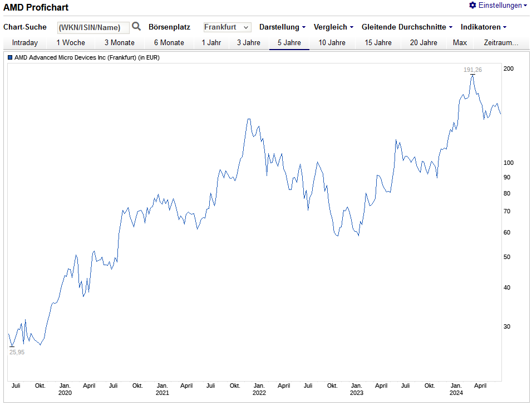
Task: Click the 100 axis value
Action: (509, 163)
